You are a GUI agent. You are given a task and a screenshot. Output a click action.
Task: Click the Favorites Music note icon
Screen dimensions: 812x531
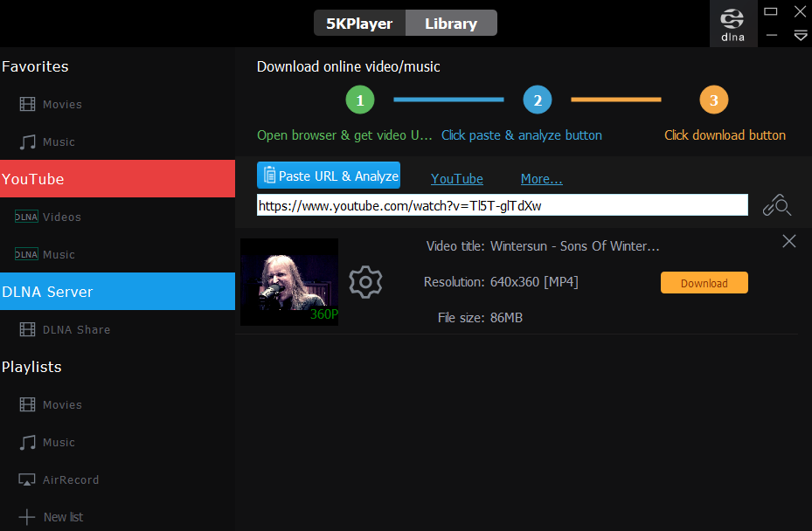(27, 141)
